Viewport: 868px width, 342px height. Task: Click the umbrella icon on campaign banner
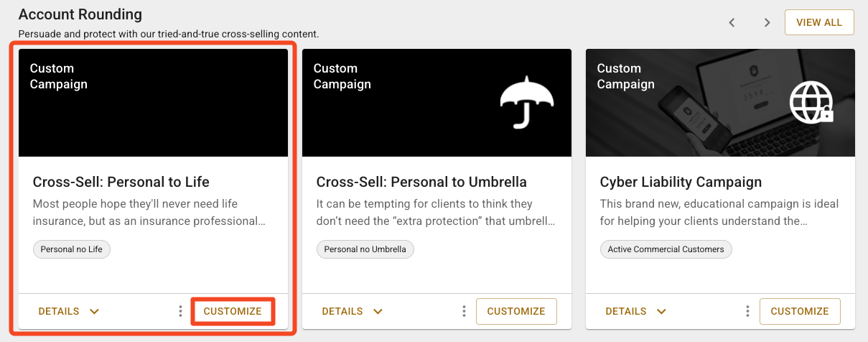pyautogui.click(x=527, y=102)
